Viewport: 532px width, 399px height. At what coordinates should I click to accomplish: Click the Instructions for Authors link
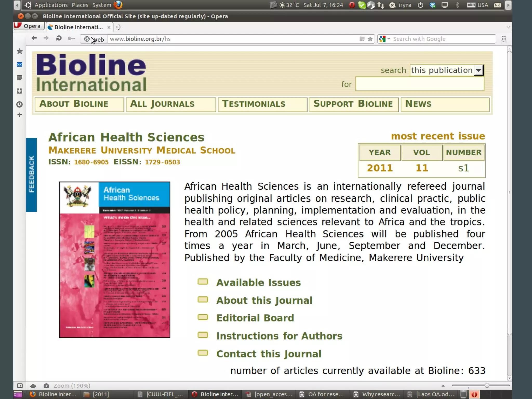(279, 336)
